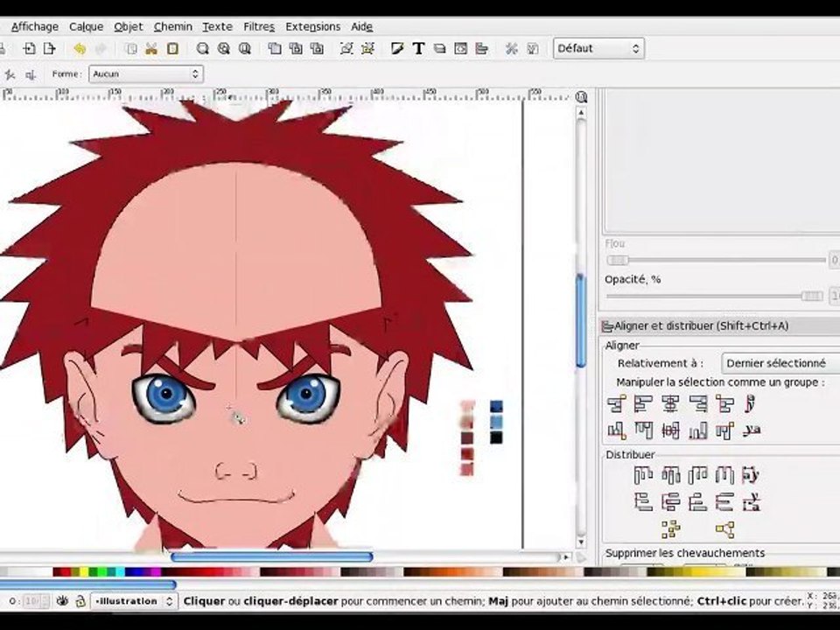Click the Cut scissors icon
The width and height of the screenshot is (840, 630).
(x=151, y=49)
